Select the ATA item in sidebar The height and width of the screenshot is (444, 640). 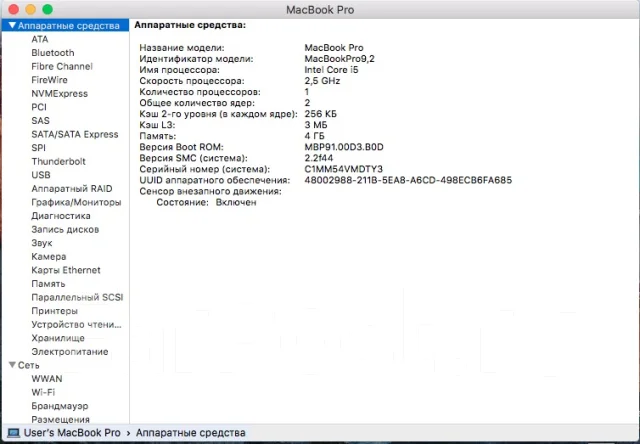[x=40, y=39]
